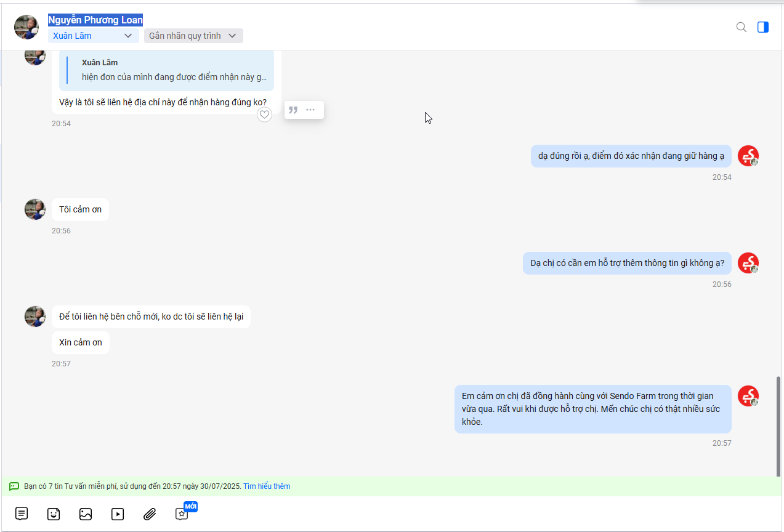The width and height of the screenshot is (784, 532).
Task: Attach a video with the play icon
Action: 118,514
